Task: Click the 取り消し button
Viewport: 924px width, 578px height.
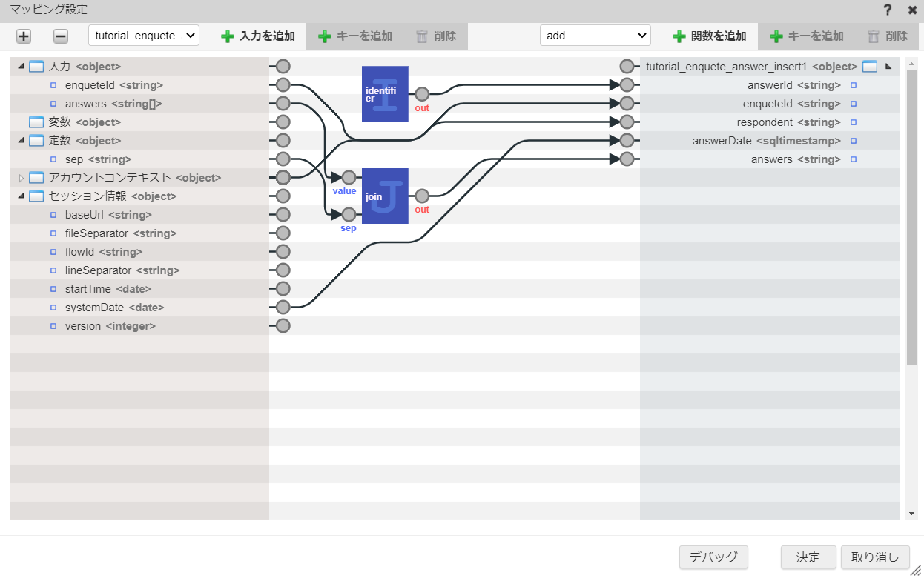Action: pyautogui.click(x=875, y=557)
